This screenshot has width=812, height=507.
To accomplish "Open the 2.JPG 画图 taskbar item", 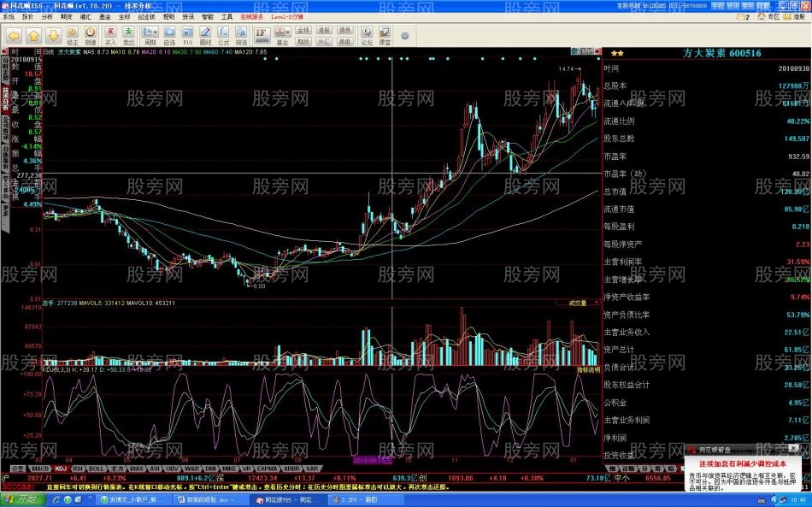I will [366, 500].
